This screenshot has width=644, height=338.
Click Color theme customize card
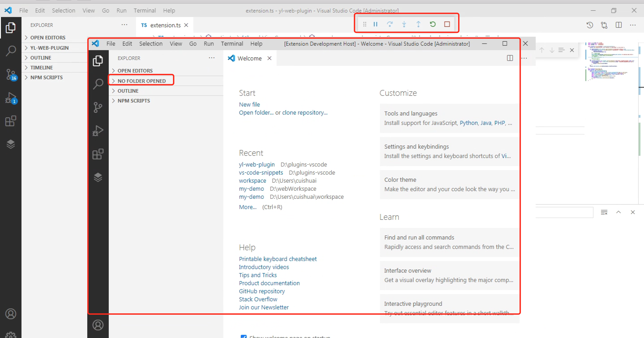point(449,184)
